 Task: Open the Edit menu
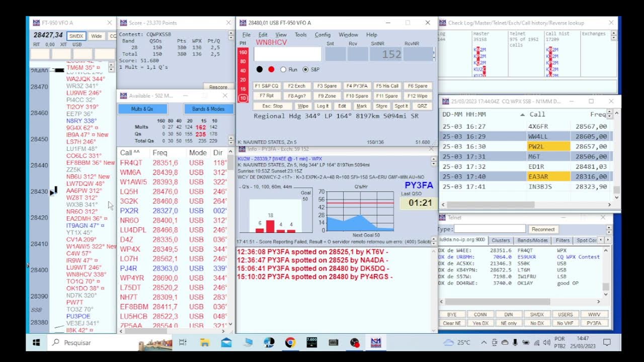click(x=263, y=35)
